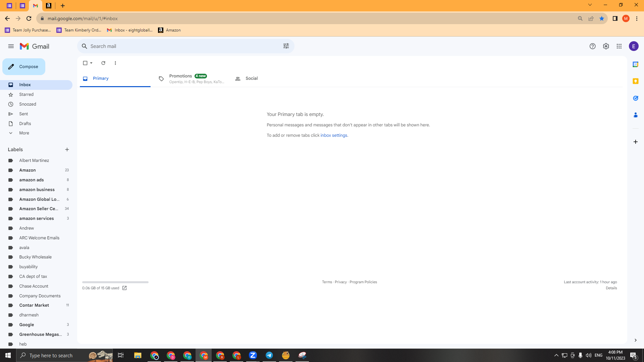644x362 pixels.
Task: Toggle the select-all checkbox
Action: point(85,63)
